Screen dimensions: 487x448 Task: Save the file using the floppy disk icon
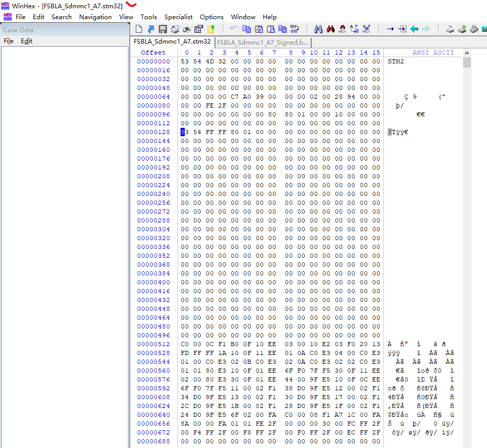(162, 29)
